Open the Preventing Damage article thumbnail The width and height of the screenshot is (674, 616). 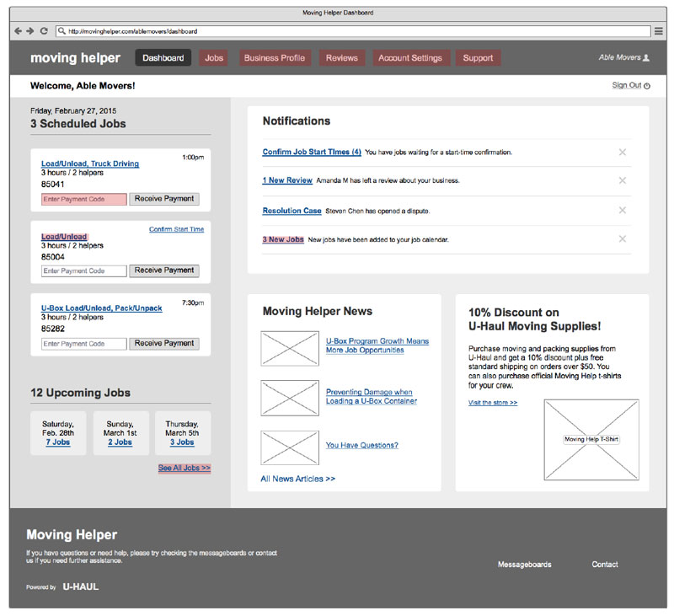point(290,398)
